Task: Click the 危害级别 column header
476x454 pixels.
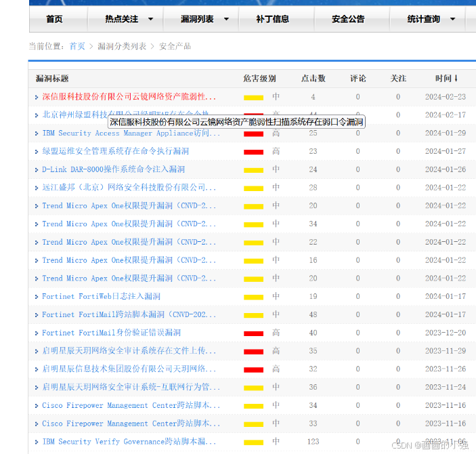Action: pyautogui.click(x=259, y=79)
